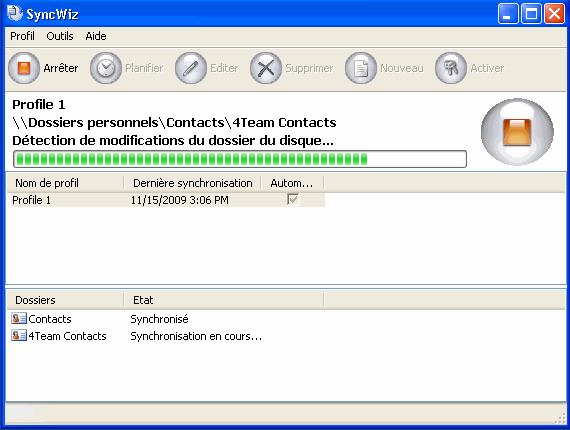This screenshot has width=570, height=430.
Task: Select the Contacts folder name
Action: point(50,319)
